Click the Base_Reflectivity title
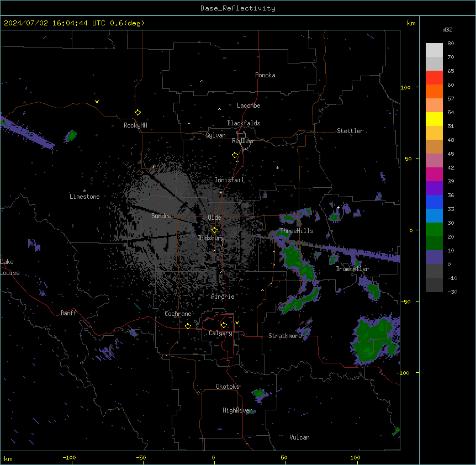Viewport: 476px width, 465px height. coord(238,8)
